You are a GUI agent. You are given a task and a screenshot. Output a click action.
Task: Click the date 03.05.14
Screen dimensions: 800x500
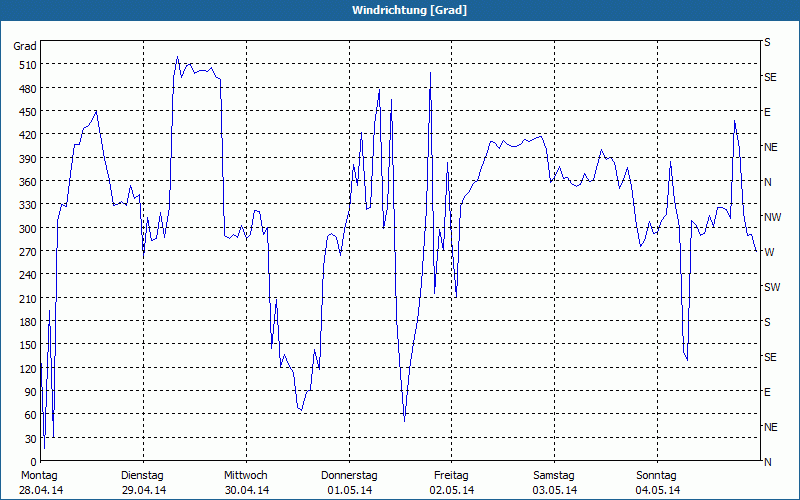click(555, 490)
